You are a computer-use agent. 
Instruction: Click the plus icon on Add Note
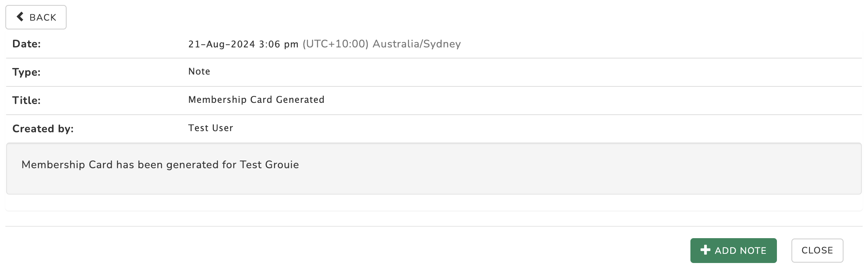click(705, 250)
